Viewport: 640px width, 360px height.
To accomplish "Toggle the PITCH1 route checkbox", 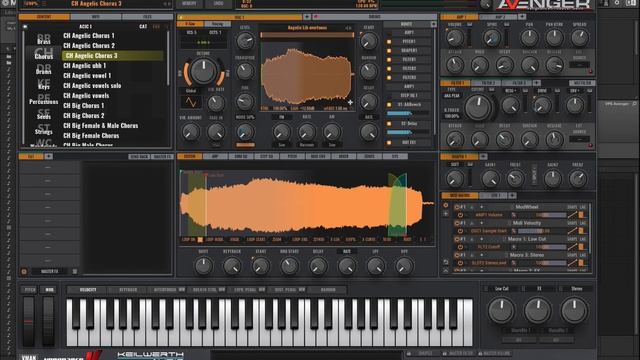I will [x=389, y=42].
